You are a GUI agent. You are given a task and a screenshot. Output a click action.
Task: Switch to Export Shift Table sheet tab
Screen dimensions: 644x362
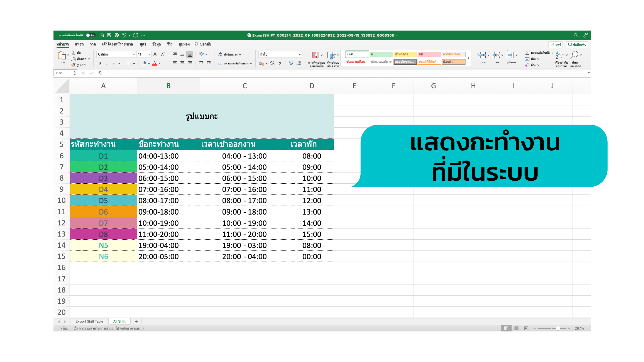tap(89, 321)
